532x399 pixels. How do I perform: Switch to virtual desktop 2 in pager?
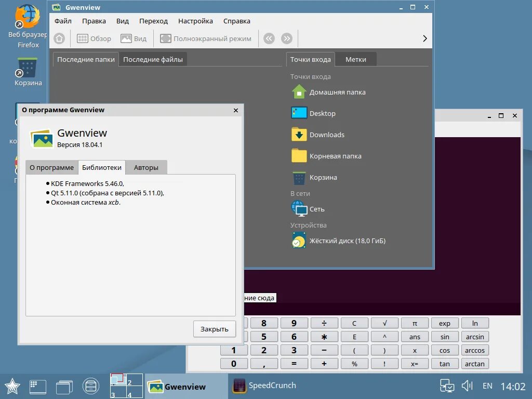(x=135, y=380)
